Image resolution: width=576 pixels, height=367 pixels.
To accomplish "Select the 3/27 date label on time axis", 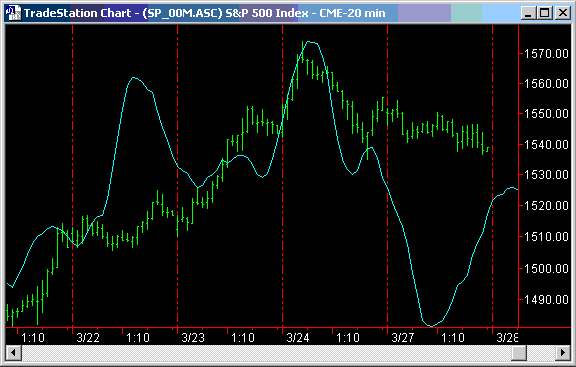I will [x=403, y=337].
